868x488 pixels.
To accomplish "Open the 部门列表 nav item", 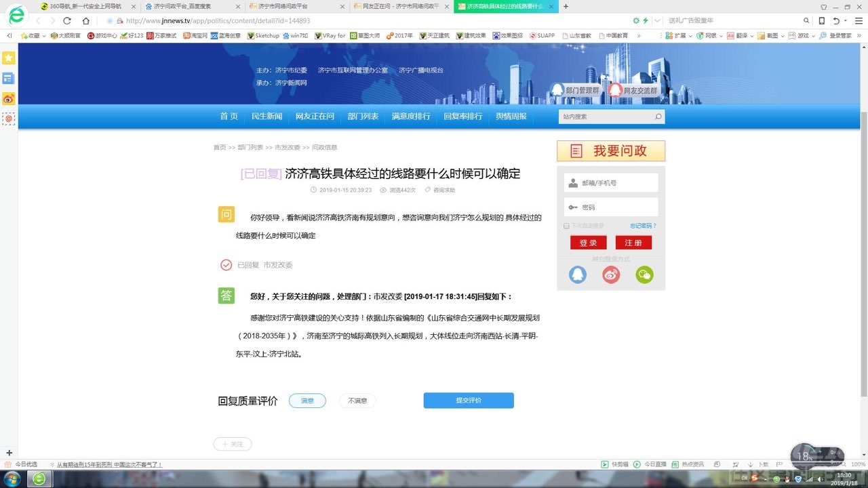I will point(363,117).
